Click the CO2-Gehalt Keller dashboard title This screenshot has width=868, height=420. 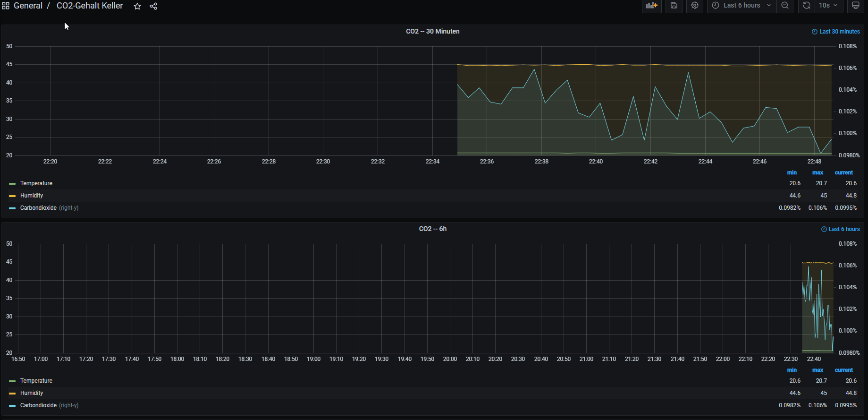pos(90,6)
